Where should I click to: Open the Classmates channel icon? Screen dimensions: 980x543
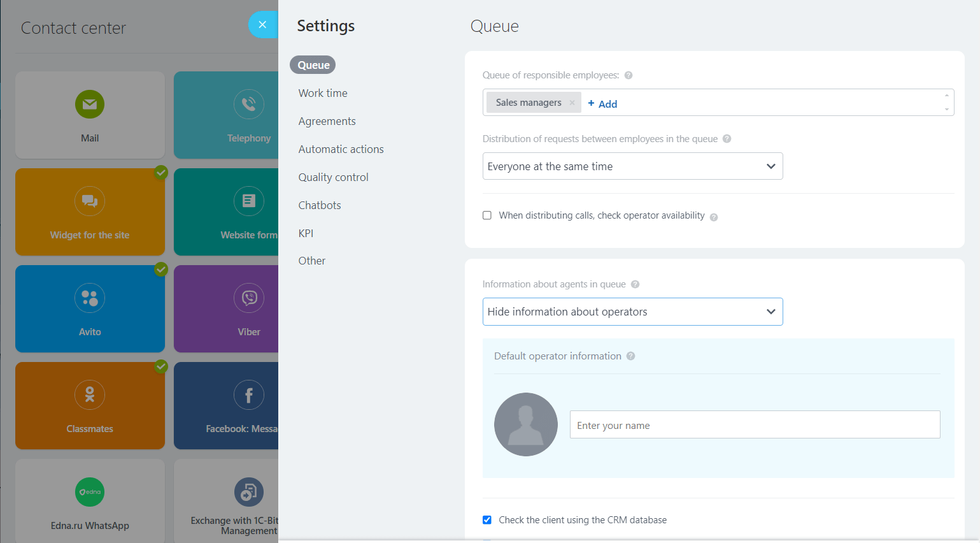tap(90, 395)
